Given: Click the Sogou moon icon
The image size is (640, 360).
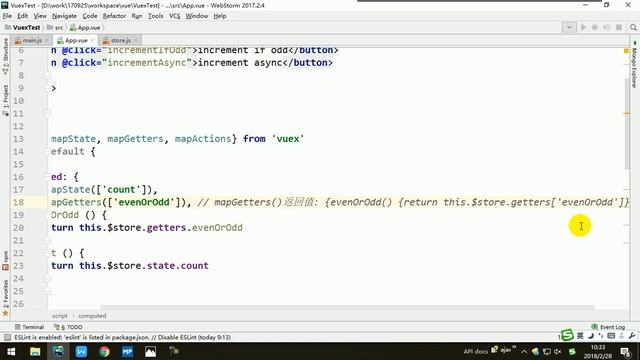Looking at the screenshot, I should tap(590, 336).
